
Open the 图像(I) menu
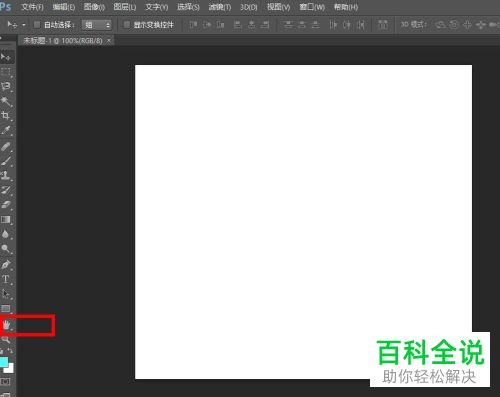click(x=94, y=7)
